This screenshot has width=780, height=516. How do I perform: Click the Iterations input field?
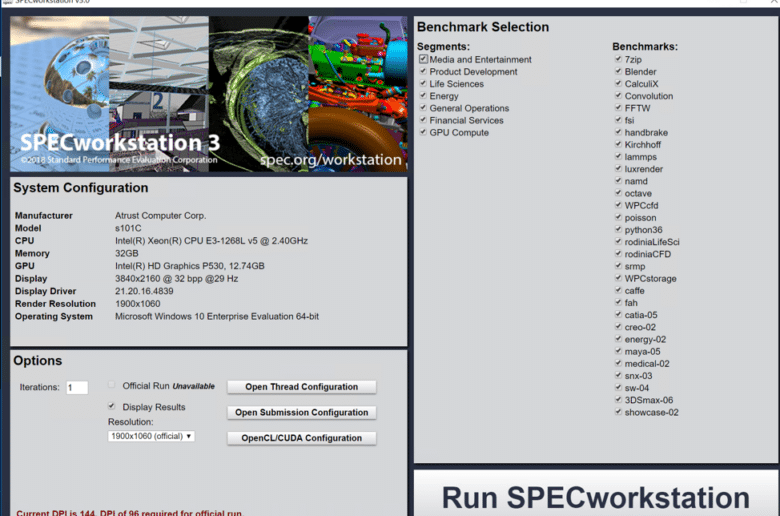coord(77,387)
